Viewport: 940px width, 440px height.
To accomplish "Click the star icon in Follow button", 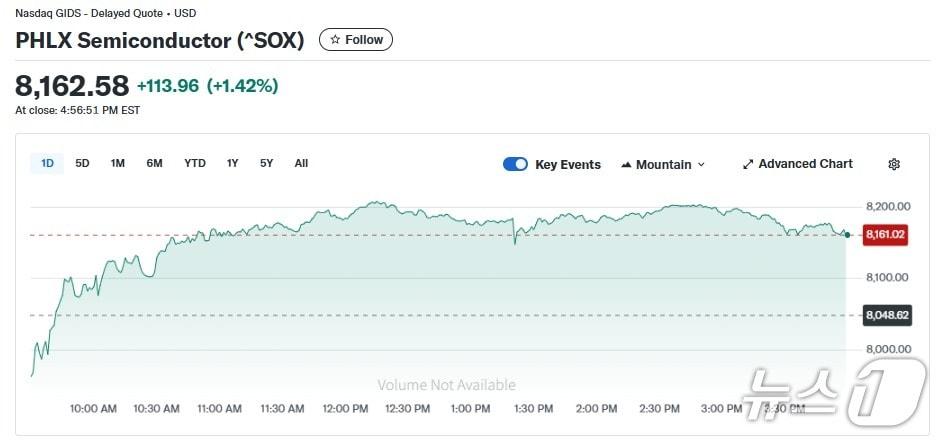I will [x=335, y=40].
